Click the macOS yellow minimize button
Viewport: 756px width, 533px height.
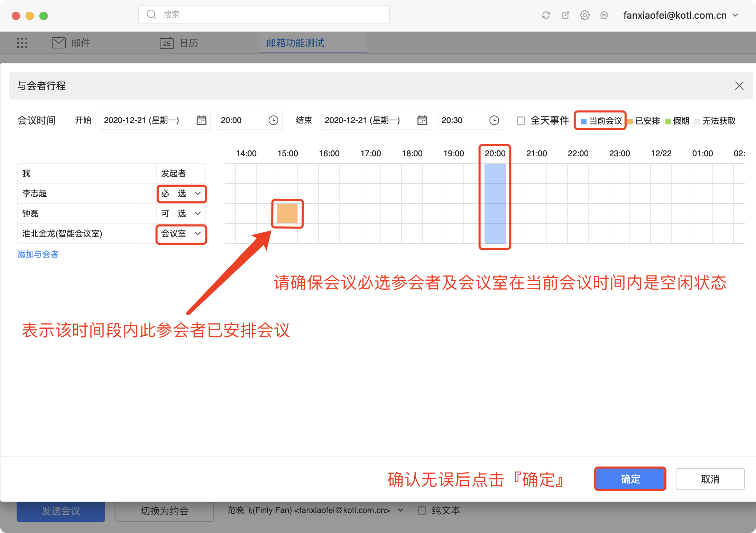[x=30, y=16]
